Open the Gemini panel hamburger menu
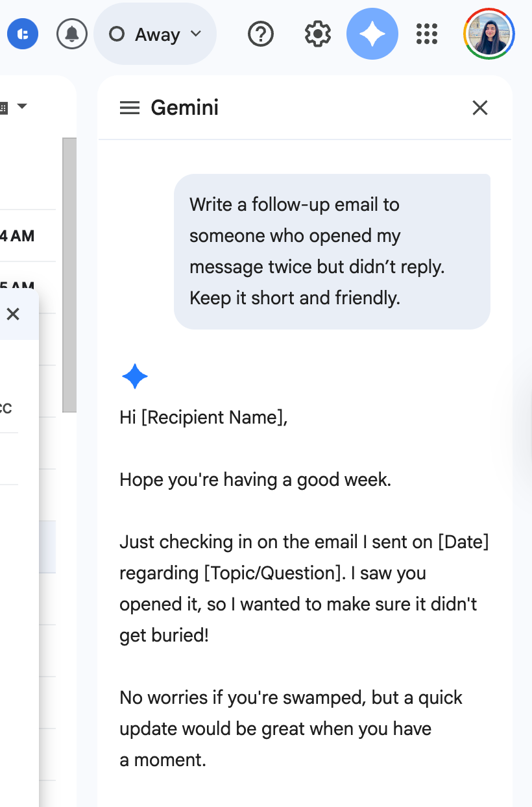This screenshot has height=807, width=532. 129,108
